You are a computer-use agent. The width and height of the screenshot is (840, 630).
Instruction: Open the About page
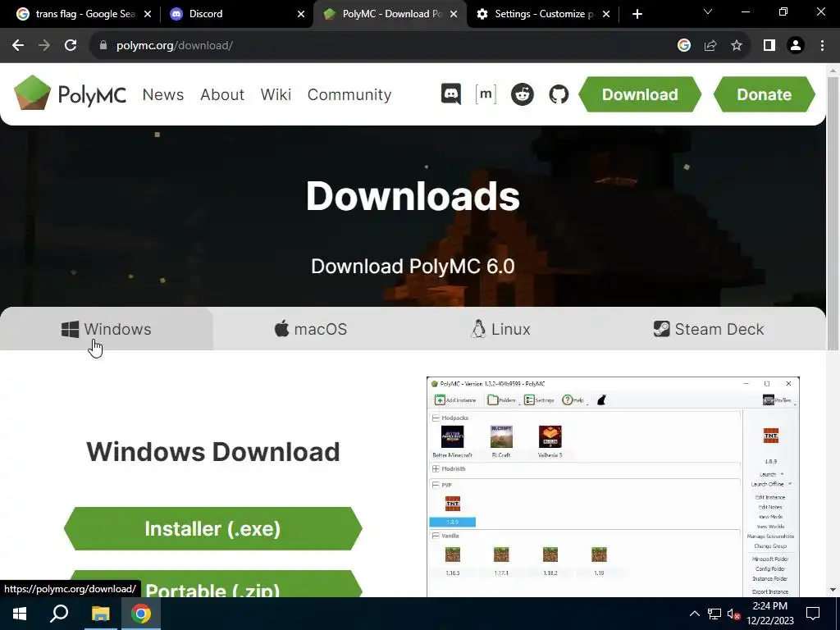[222, 94]
